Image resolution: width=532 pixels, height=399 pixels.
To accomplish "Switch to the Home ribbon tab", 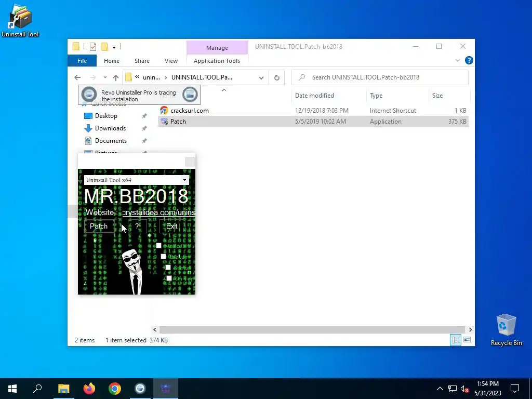I will (112, 61).
